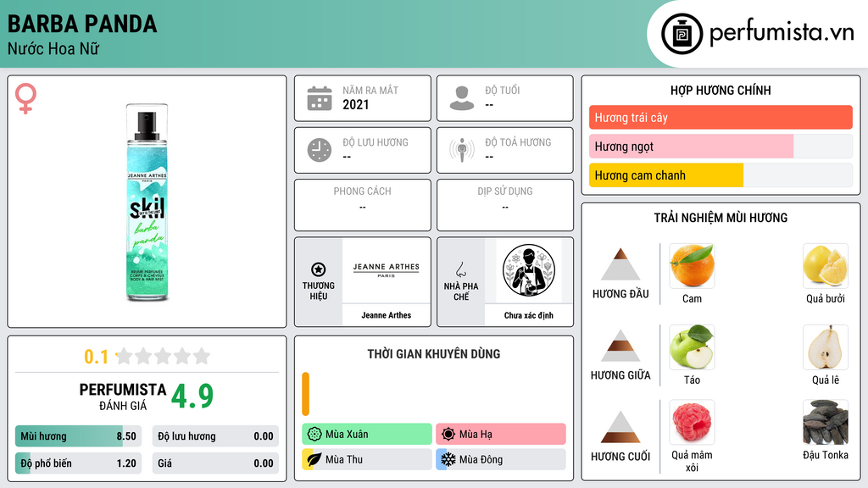Click the Hợp hương chính heading
Viewport: 868px width, 488px height.
(721, 90)
